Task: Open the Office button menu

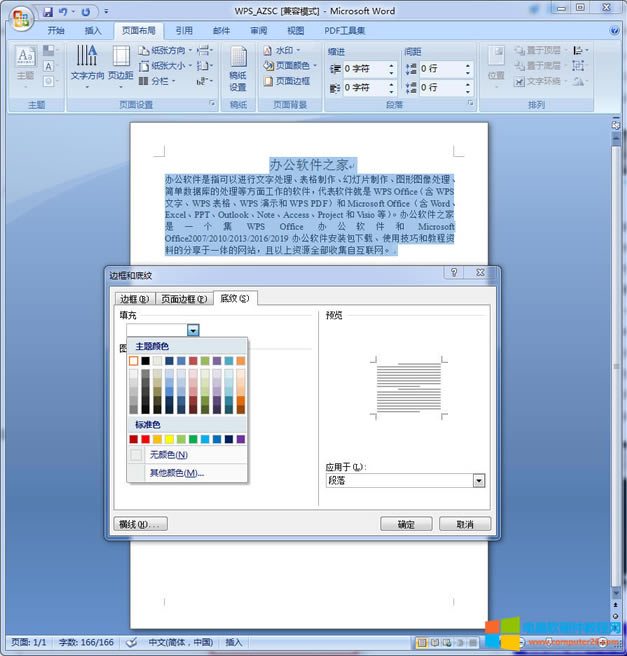Action: tap(21, 18)
